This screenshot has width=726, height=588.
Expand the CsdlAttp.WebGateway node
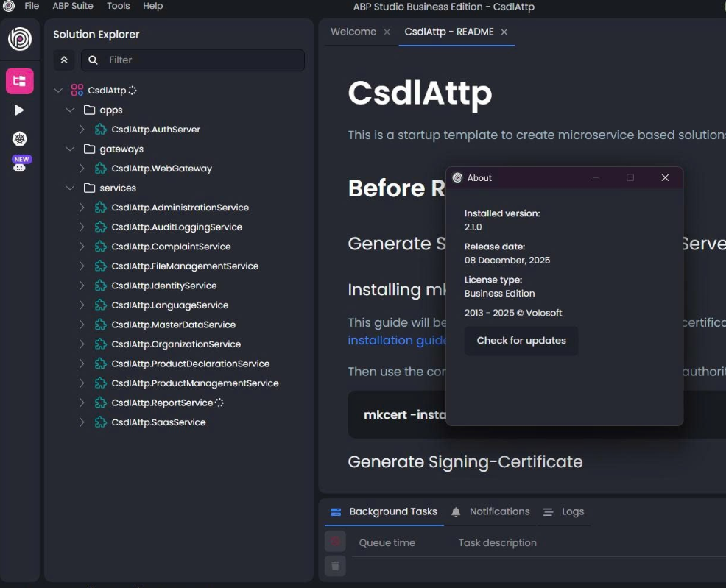[x=82, y=169]
